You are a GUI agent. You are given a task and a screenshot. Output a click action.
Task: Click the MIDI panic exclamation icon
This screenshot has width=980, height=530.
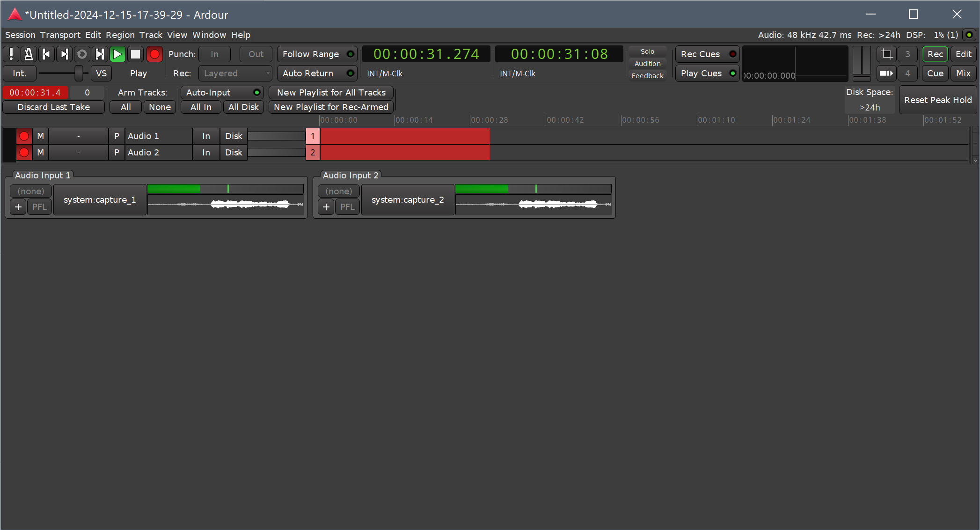click(11, 54)
